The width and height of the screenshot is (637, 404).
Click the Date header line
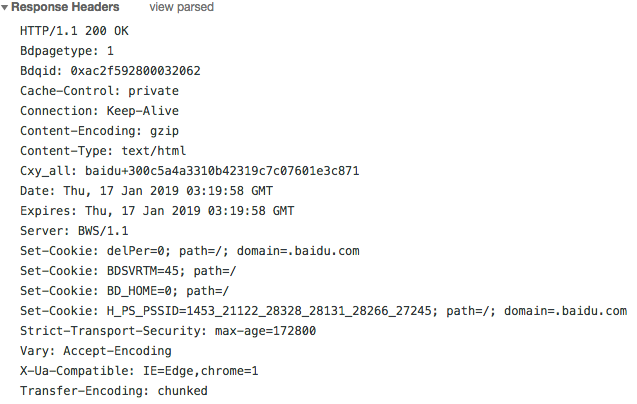tap(146, 191)
